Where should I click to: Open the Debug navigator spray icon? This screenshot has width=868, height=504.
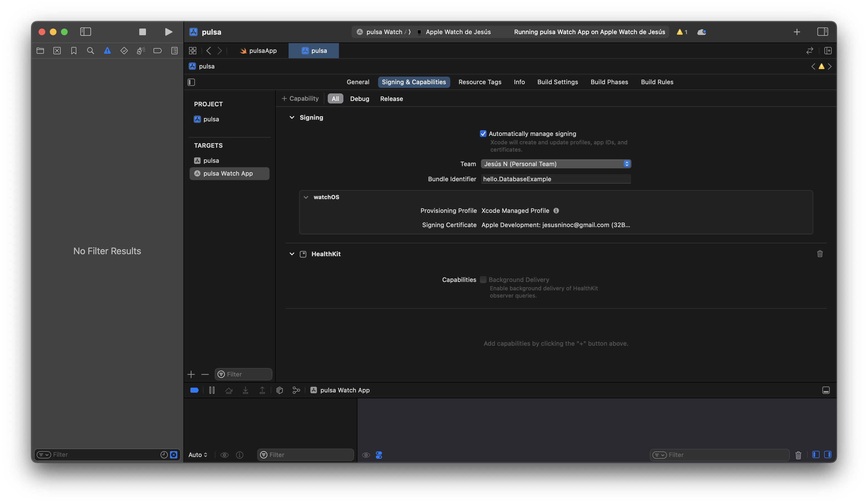click(x=141, y=51)
